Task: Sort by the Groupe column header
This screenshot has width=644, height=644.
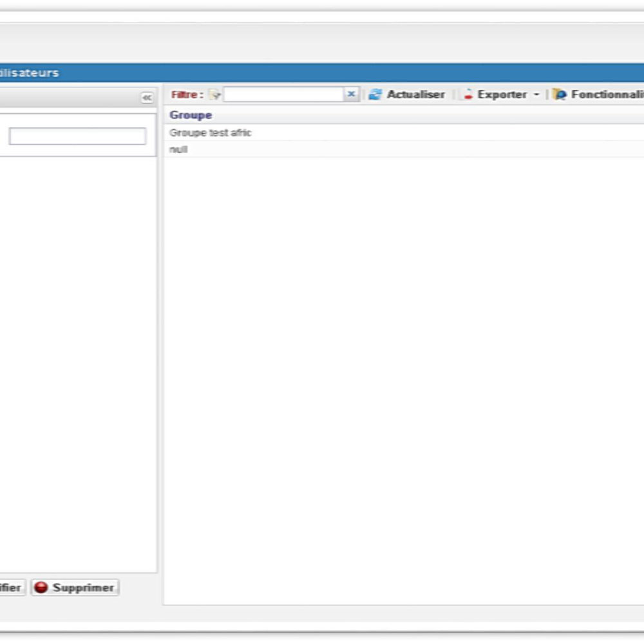Action: [191, 115]
